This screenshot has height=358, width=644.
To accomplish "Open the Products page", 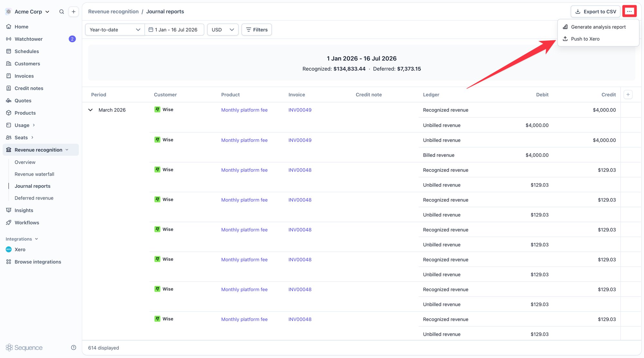I will (x=25, y=113).
